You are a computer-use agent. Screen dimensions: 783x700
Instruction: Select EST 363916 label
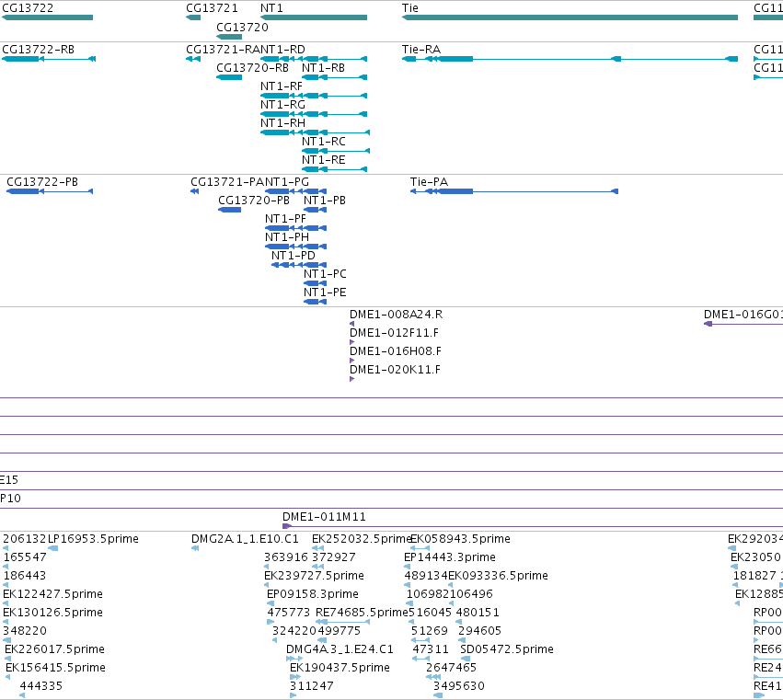[286, 557]
